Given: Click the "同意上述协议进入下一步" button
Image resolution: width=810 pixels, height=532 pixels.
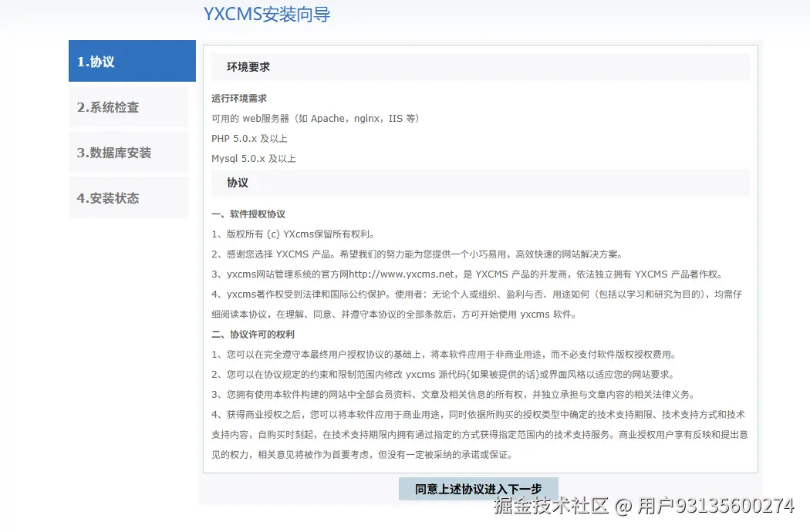Looking at the screenshot, I should [x=478, y=488].
